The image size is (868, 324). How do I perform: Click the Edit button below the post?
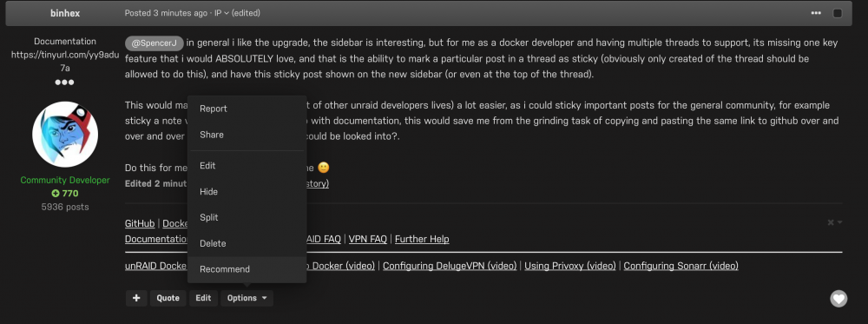[x=203, y=298]
